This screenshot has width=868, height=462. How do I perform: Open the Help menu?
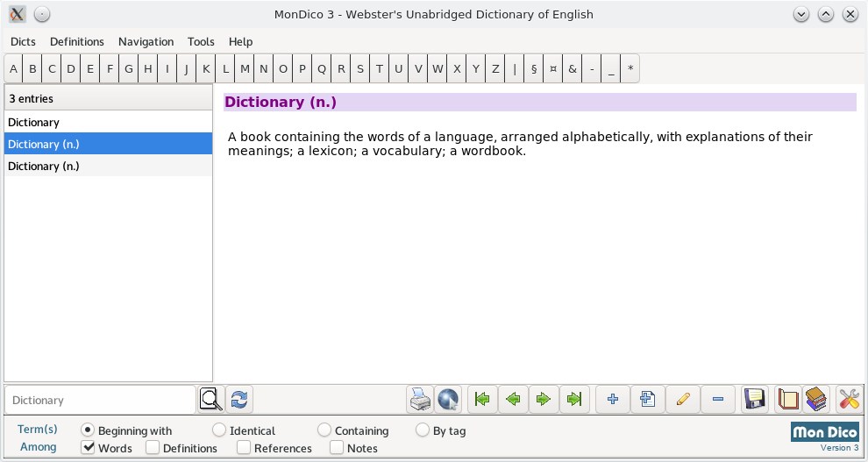[241, 41]
